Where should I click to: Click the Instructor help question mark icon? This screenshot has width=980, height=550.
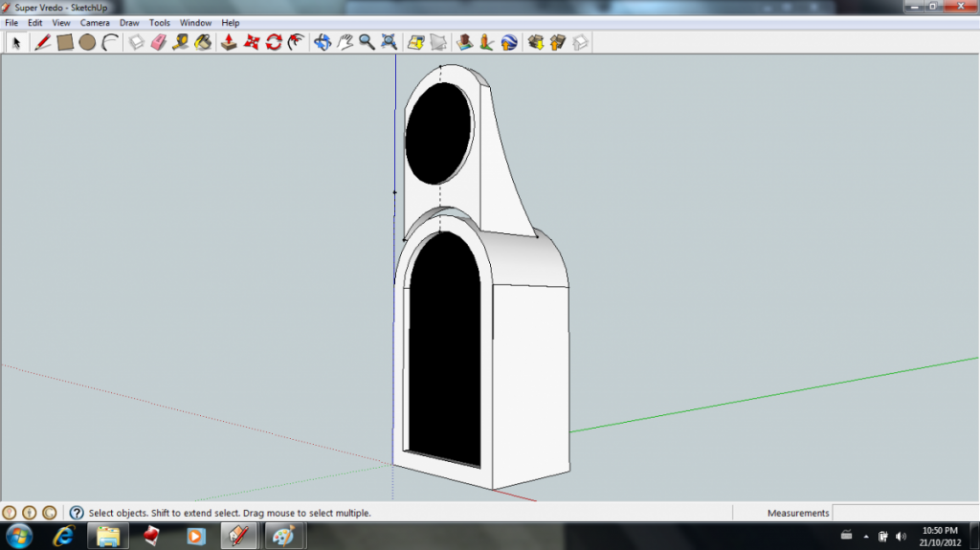[x=77, y=513]
